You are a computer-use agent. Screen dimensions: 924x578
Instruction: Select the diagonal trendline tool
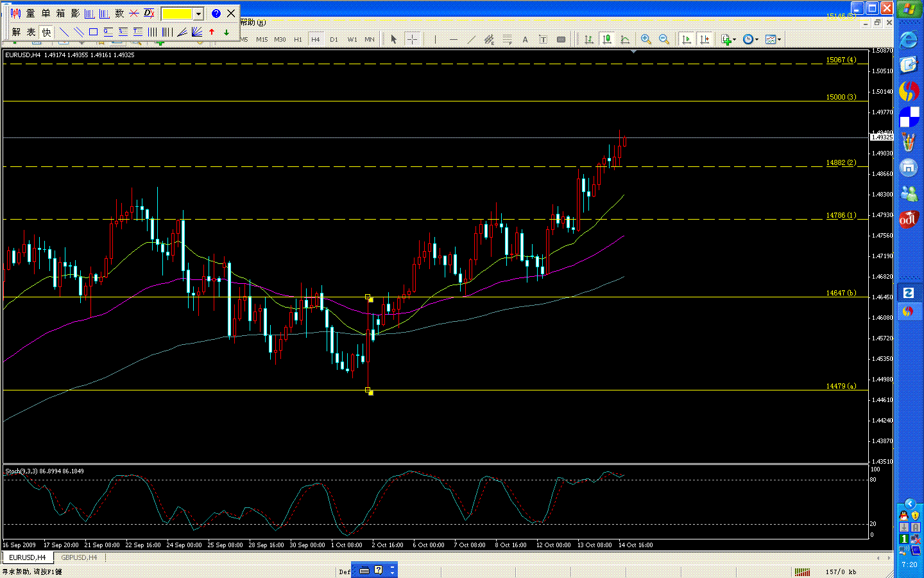coord(472,40)
